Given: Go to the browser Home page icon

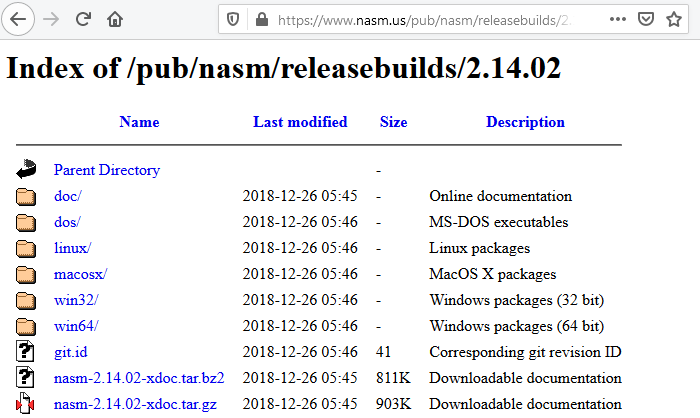Looking at the screenshot, I should pos(115,19).
